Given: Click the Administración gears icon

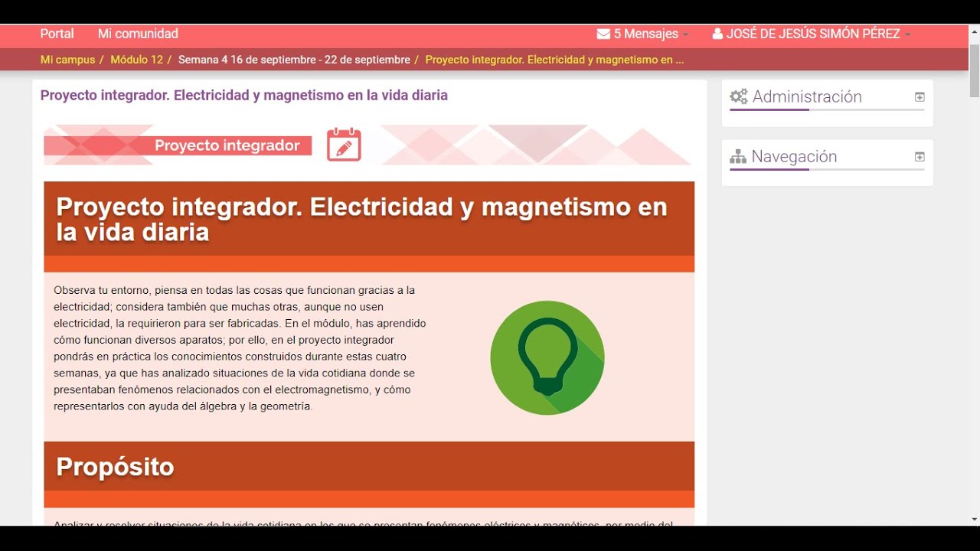Looking at the screenshot, I should [x=738, y=96].
